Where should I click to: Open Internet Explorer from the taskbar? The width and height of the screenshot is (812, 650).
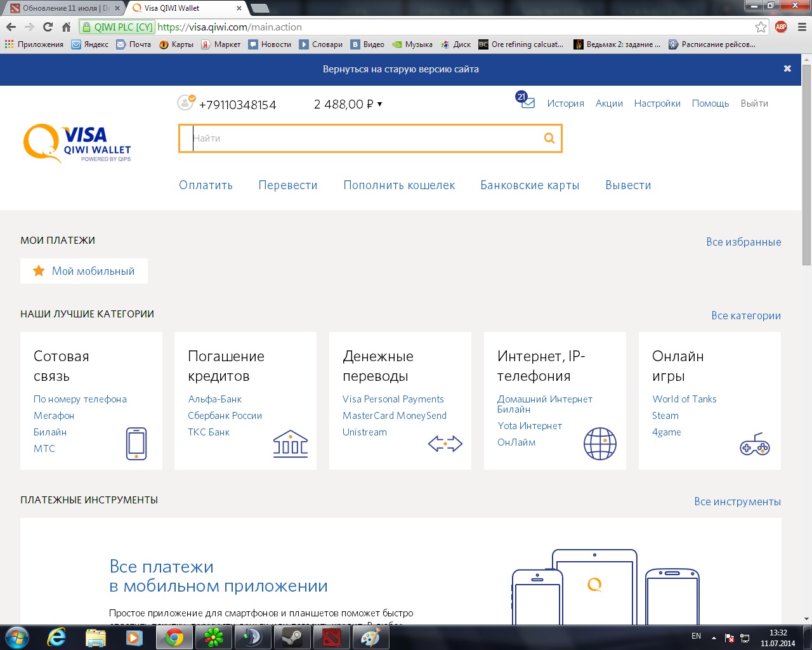56,637
